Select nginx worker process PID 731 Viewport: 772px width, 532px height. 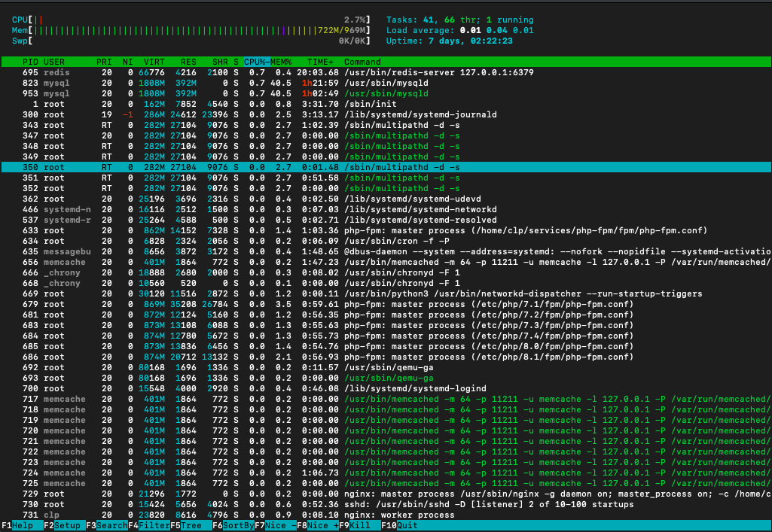tap(386, 515)
